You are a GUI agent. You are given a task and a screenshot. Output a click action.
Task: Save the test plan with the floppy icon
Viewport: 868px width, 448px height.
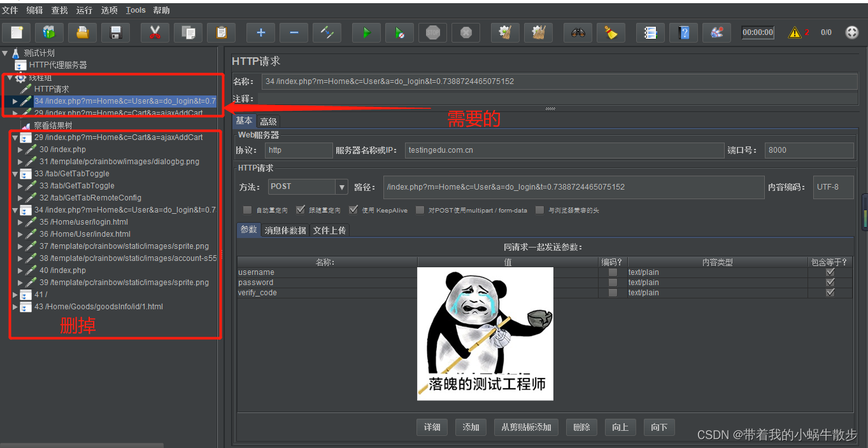[115, 32]
